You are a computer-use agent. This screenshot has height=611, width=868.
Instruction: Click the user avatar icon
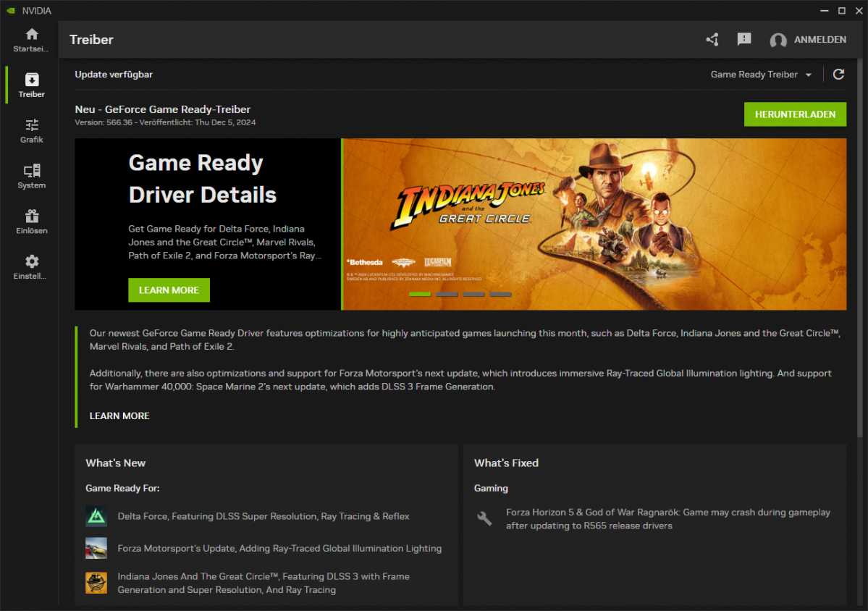pos(778,40)
